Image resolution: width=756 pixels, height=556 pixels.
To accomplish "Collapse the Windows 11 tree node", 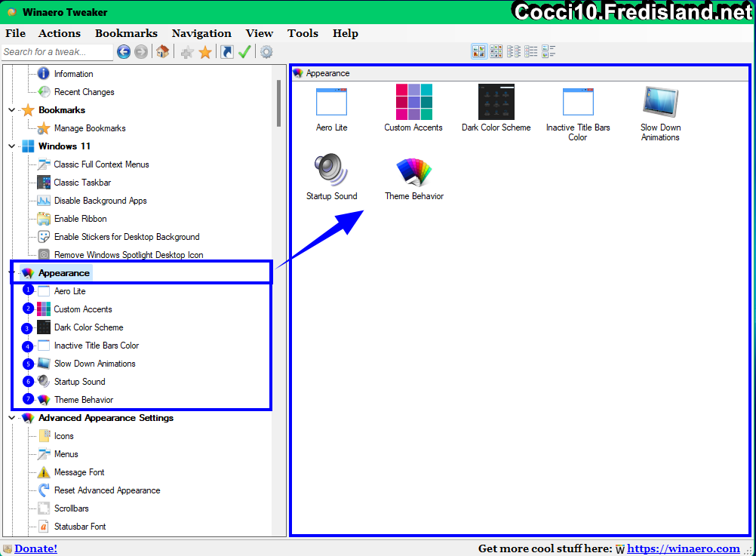I will 12,146.
